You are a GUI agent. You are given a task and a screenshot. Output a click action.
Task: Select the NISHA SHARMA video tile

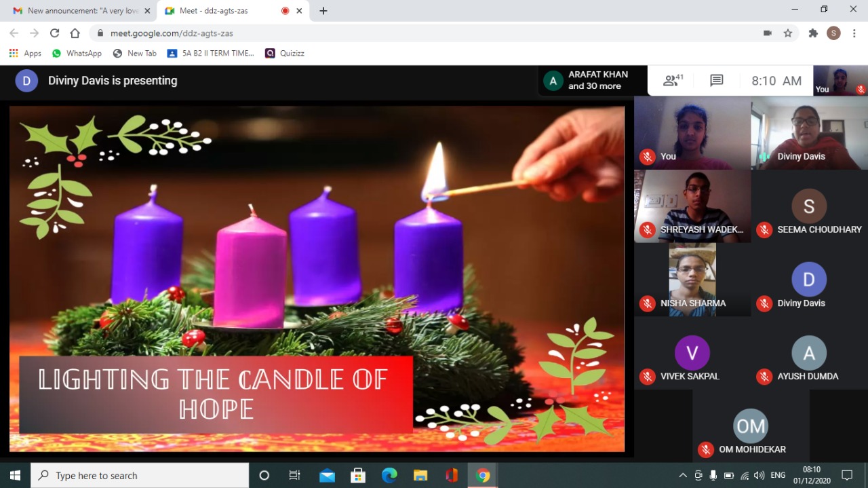point(692,279)
